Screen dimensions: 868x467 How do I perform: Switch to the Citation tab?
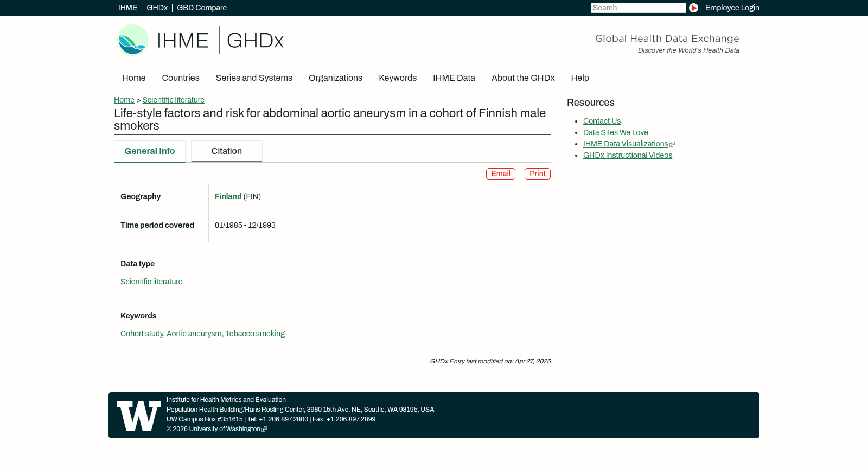(x=227, y=151)
